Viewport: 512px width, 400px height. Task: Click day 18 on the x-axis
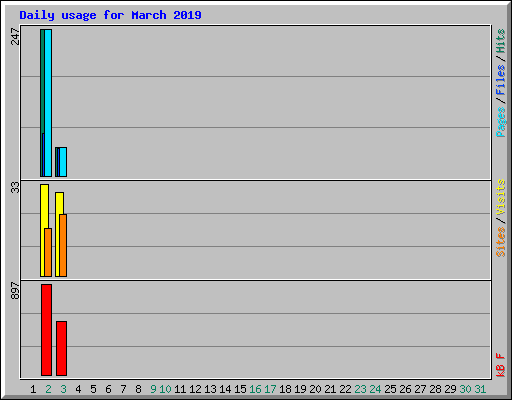click(285, 389)
